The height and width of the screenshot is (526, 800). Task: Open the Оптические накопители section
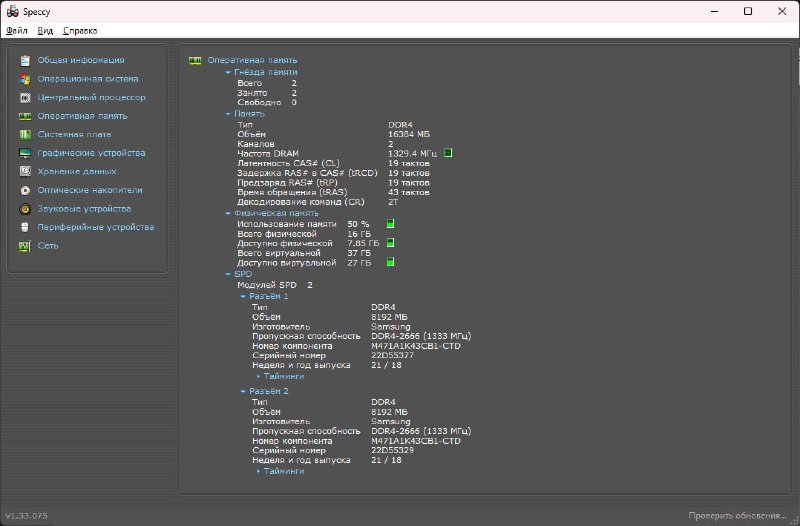click(x=90, y=190)
